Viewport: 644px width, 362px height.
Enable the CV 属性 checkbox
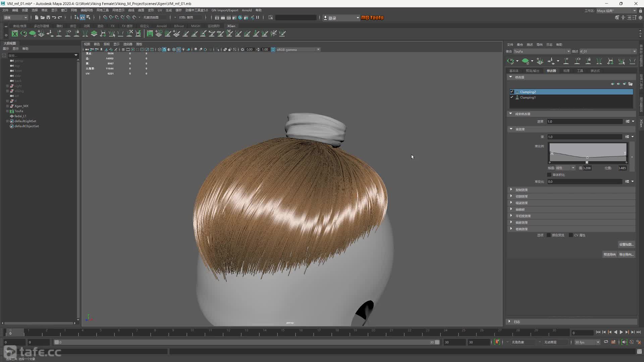click(x=571, y=235)
